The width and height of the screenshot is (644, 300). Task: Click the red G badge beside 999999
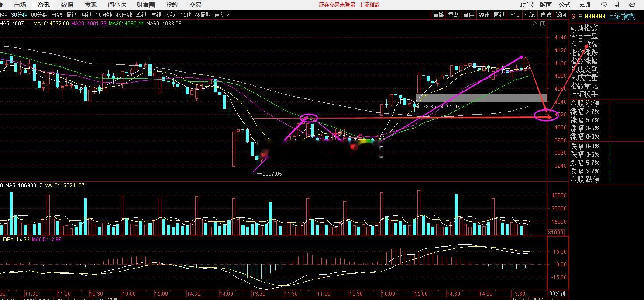(x=573, y=16)
